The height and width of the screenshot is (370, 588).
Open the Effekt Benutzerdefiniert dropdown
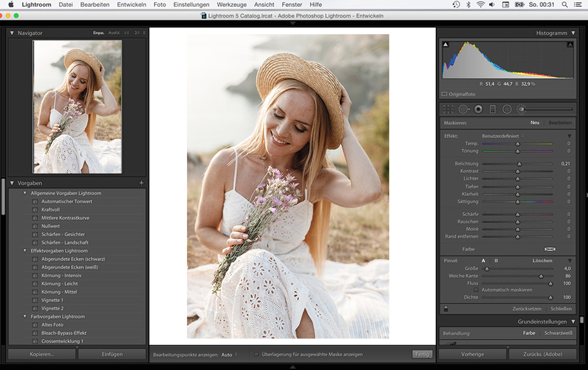point(503,136)
